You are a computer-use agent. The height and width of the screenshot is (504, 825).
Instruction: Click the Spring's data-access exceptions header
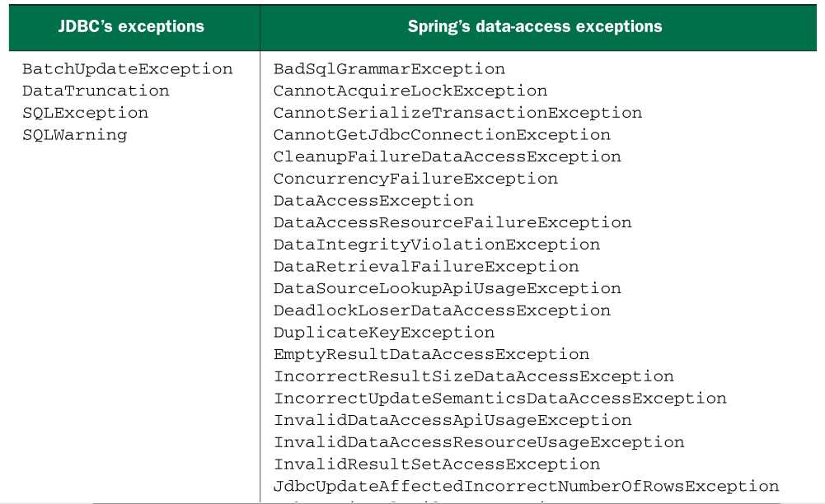(535, 26)
